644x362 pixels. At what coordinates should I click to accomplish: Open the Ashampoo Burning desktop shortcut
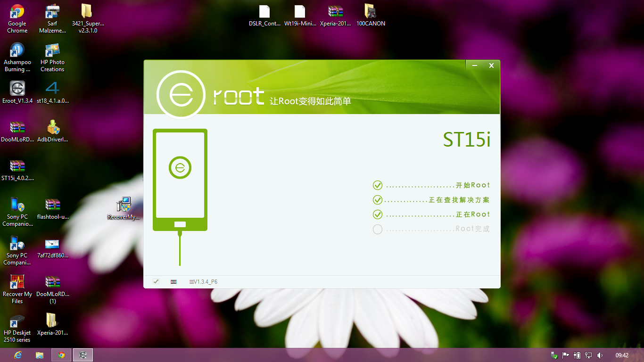(17, 58)
